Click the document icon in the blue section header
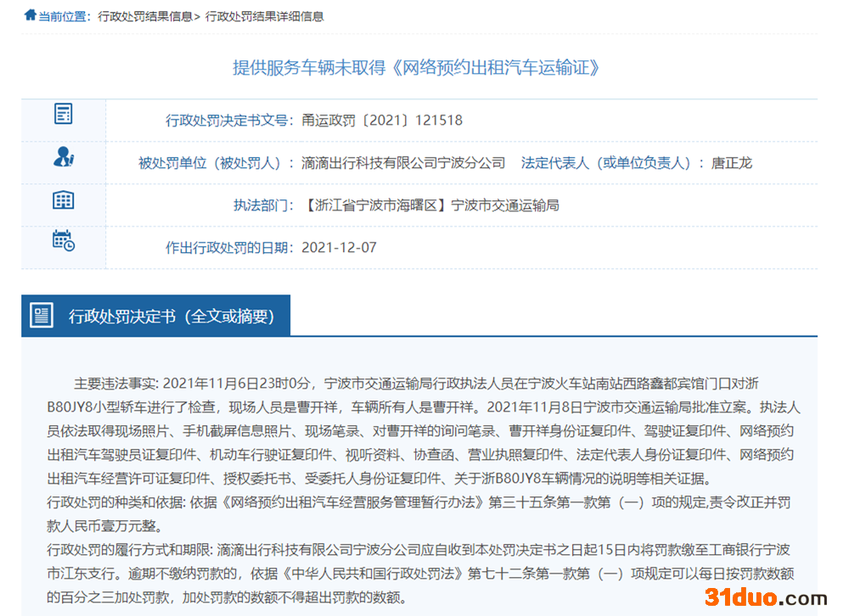 pos(41,316)
